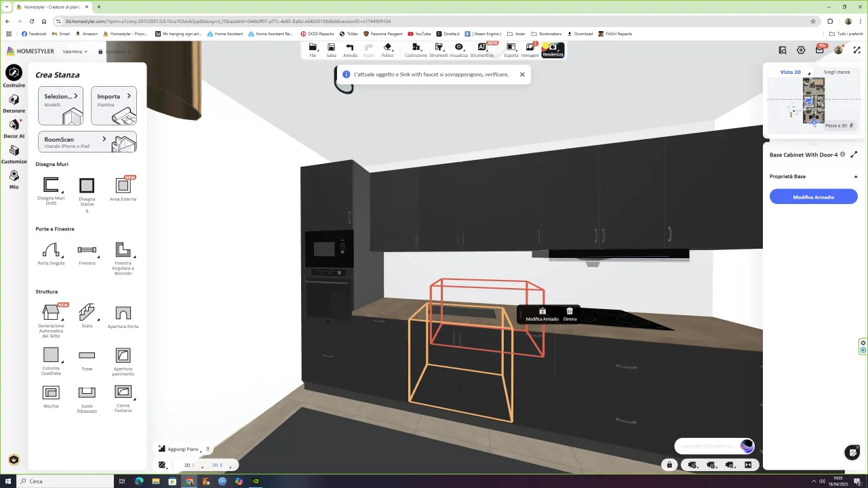Viewport: 868px width, 488px height.
Task: Choose the Disegna Muri Dritti tool
Action: click(51, 190)
